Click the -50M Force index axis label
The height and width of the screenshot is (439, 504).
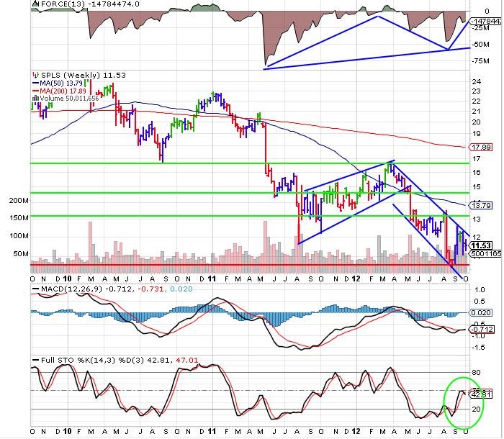(480, 45)
